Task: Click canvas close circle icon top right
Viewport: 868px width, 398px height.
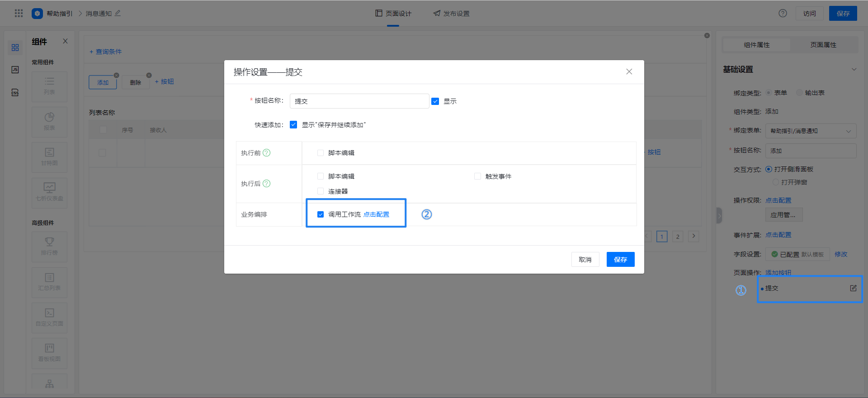Action: [x=707, y=35]
